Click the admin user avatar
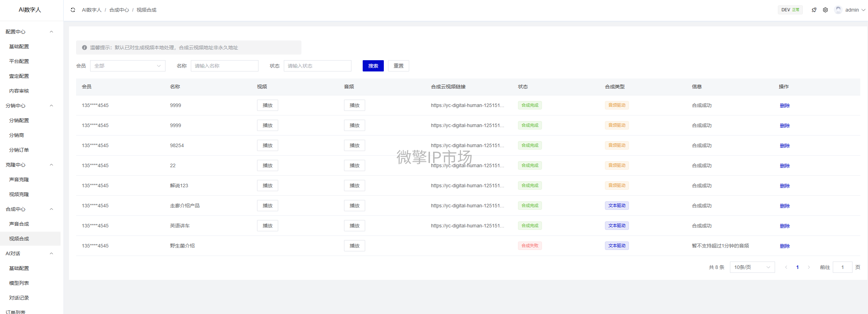 point(838,10)
